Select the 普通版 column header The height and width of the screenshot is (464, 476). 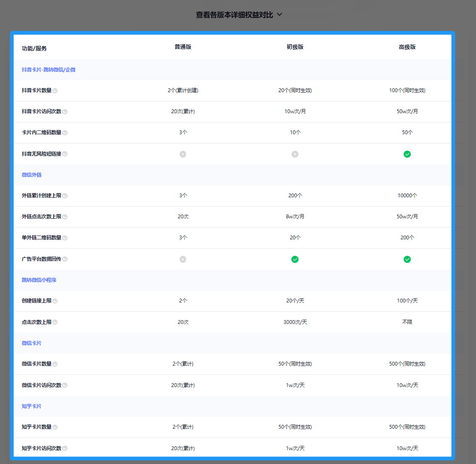pyautogui.click(x=183, y=47)
